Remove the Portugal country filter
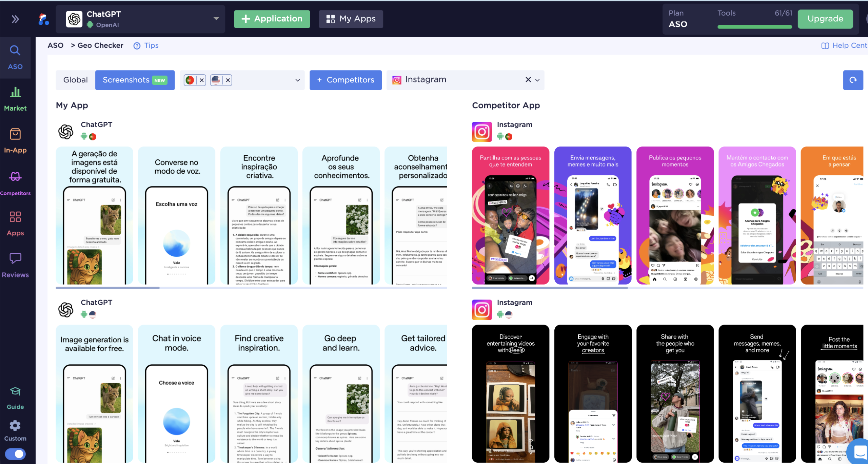 (202, 80)
